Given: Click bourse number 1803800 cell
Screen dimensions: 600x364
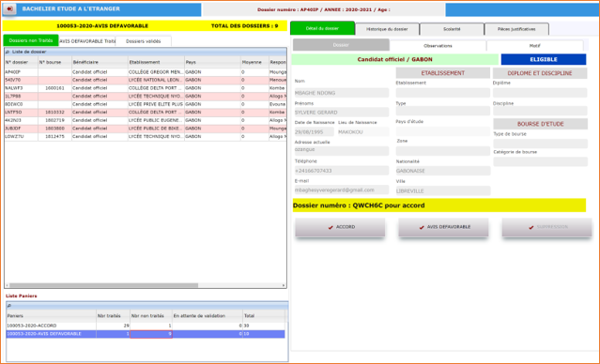Looking at the screenshot, I should [54, 129].
